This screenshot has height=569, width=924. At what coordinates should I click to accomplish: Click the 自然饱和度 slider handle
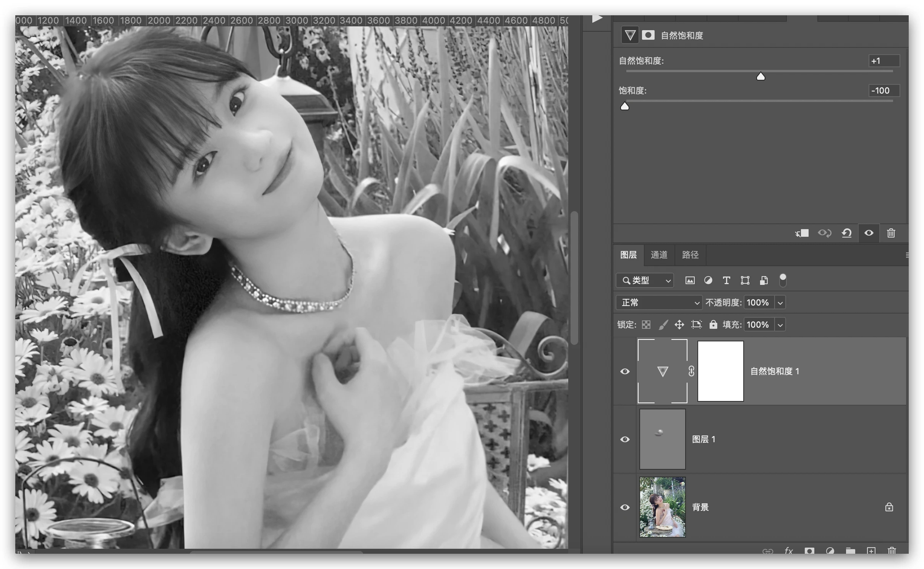(760, 77)
